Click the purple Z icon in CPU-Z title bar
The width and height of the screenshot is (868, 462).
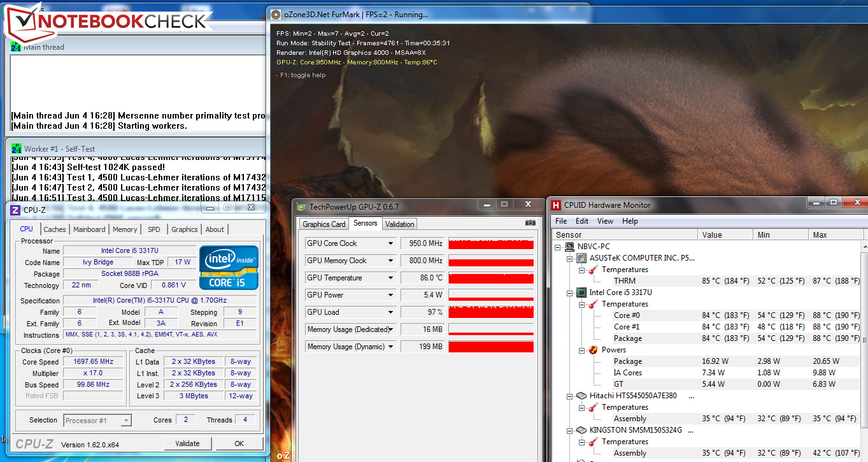coord(15,210)
